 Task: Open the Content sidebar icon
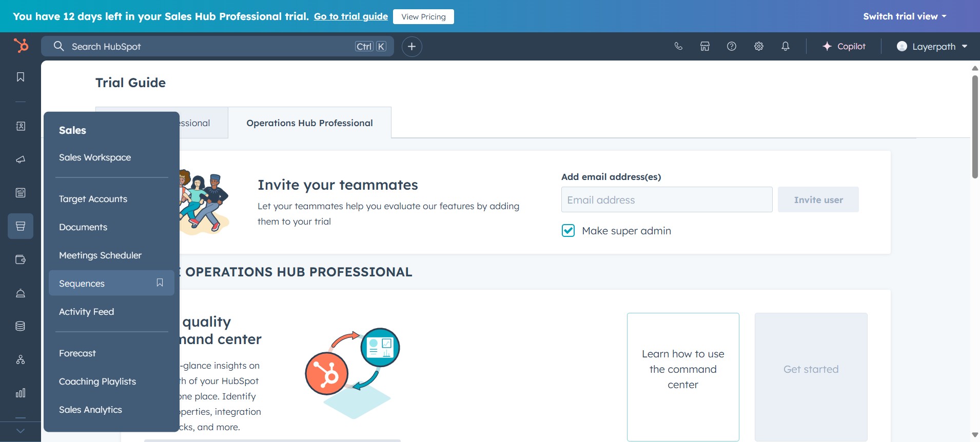click(x=21, y=193)
